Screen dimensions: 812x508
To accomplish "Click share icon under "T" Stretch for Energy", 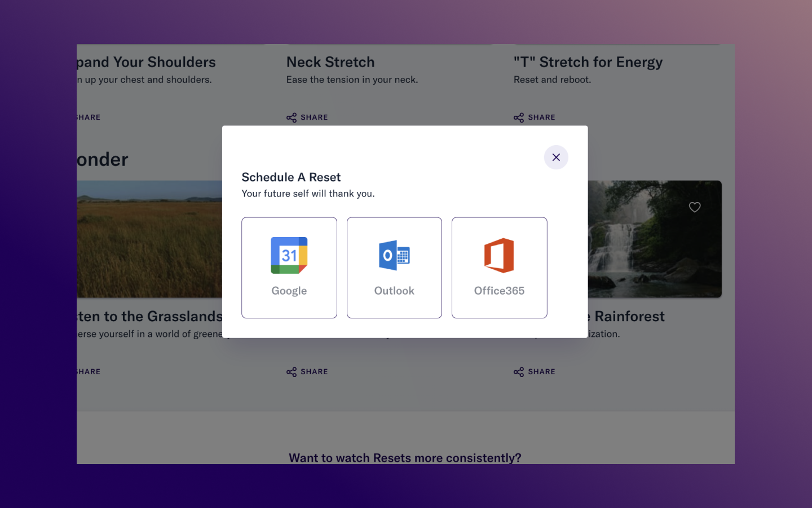I will pos(519,117).
